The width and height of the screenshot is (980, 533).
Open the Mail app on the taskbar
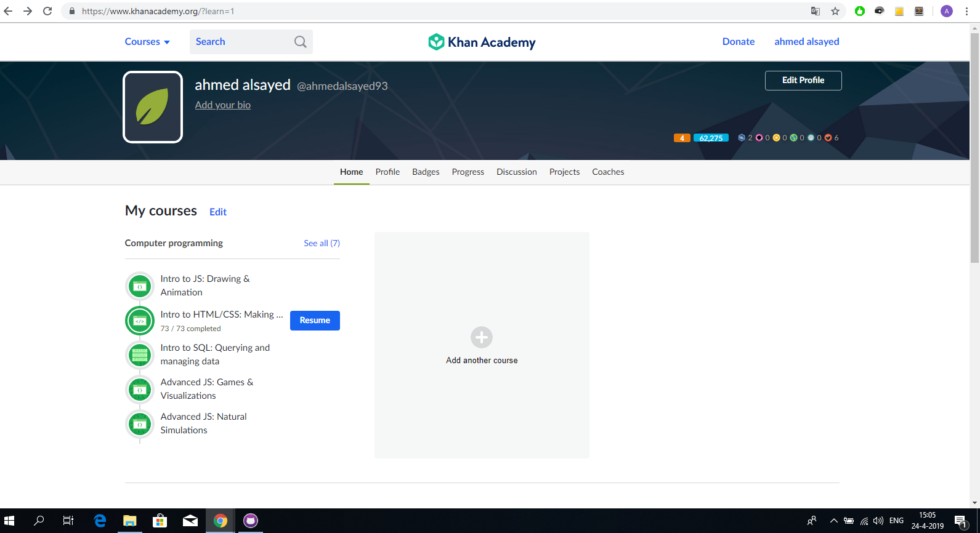coord(190,521)
